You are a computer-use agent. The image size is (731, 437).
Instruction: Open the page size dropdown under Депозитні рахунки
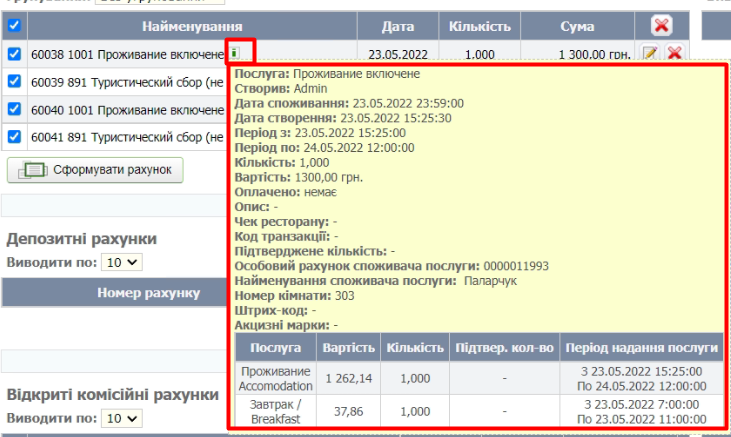coord(124,262)
